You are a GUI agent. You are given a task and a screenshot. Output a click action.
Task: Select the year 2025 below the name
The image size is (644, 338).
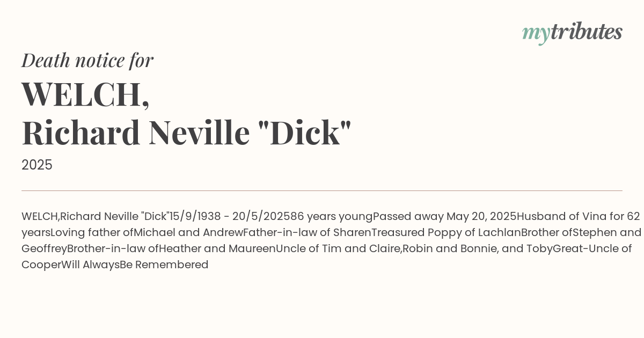coord(37,165)
